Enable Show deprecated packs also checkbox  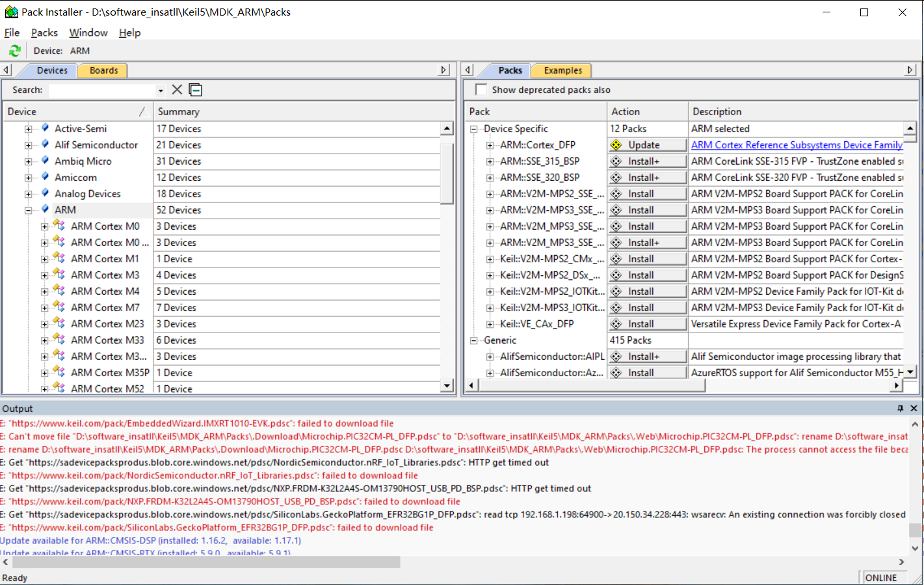(x=481, y=90)
